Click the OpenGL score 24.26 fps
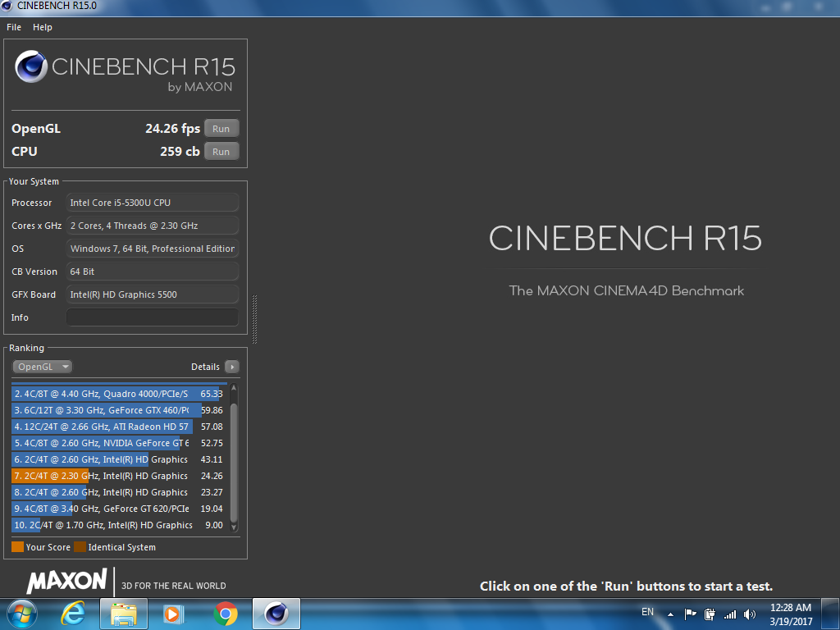 pos(172,129)
